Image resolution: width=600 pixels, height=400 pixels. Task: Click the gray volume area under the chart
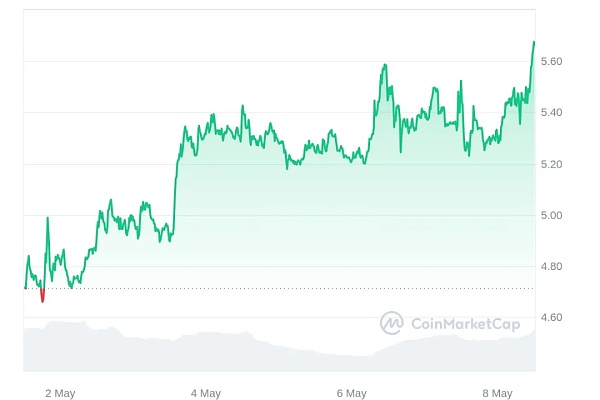tap(250, 350)
